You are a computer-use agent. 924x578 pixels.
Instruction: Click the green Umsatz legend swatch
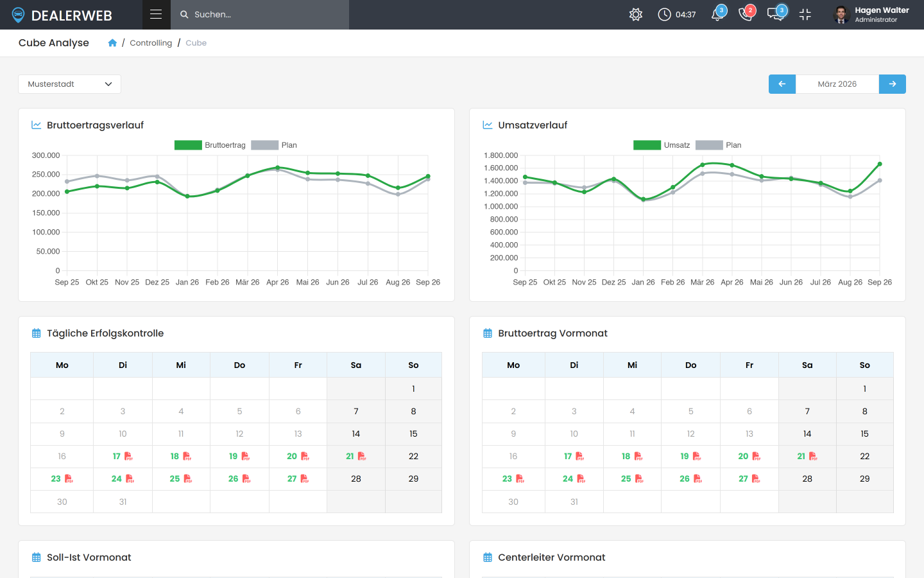[647, 145]
